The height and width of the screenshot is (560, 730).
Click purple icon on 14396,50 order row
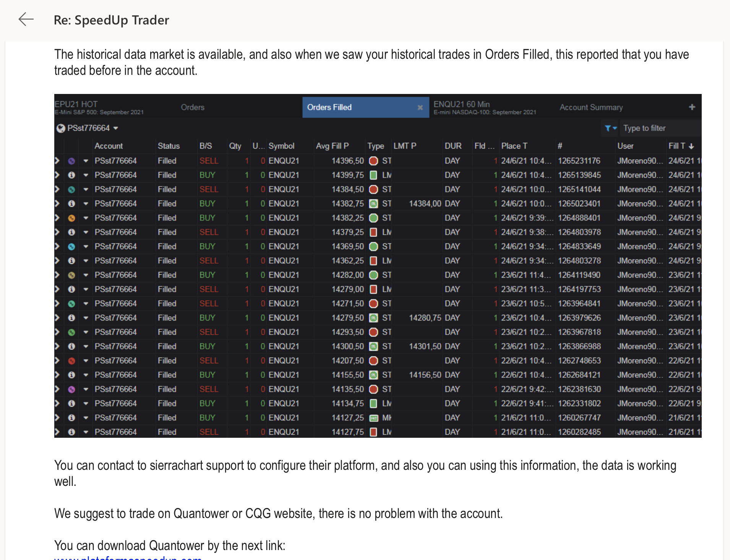coord(71,161)
